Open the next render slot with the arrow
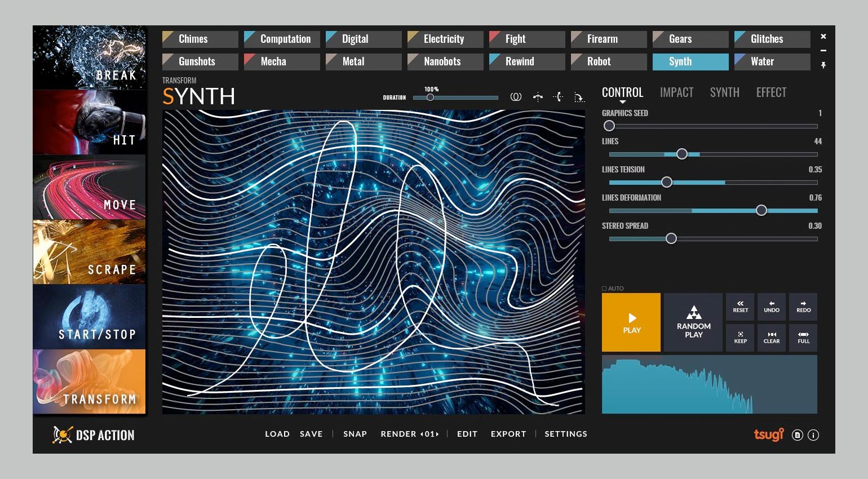 pos(438,434)
